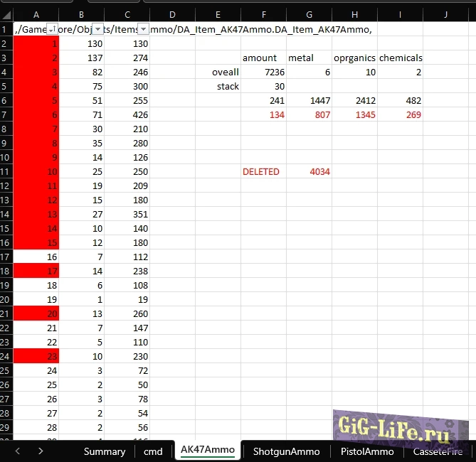Select the cell labeled chemicals
This screenshot has height=462, width=476.
[400, 58]
